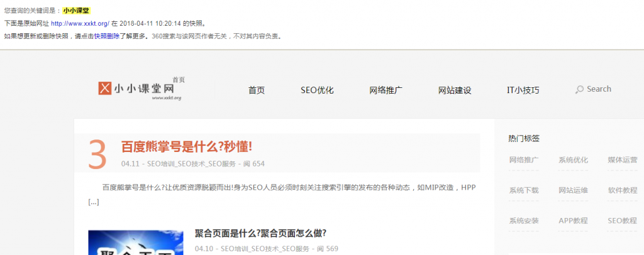
Task: Click the snapshot timestamp 2018-04-11 10:20:14
Action: [150, 23]
